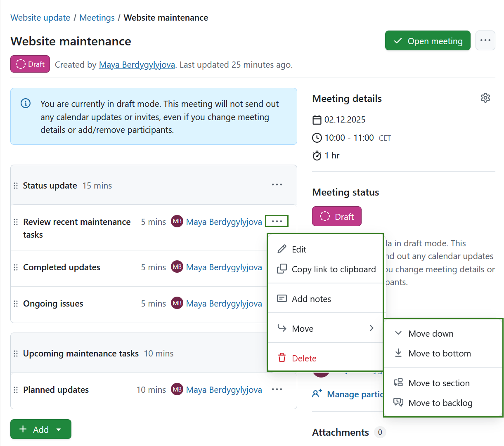Click the info icon in the draft mode banner

(x=26, y=104)
